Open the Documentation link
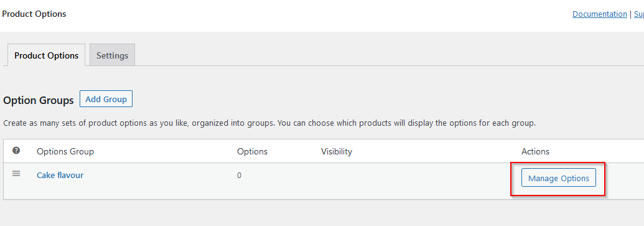Viewport: 644px width, 226px height. point(600,14)
